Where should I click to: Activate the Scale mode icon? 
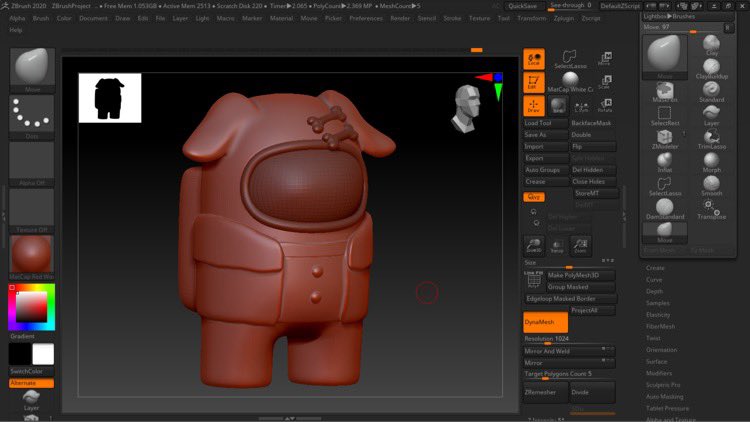605,82
